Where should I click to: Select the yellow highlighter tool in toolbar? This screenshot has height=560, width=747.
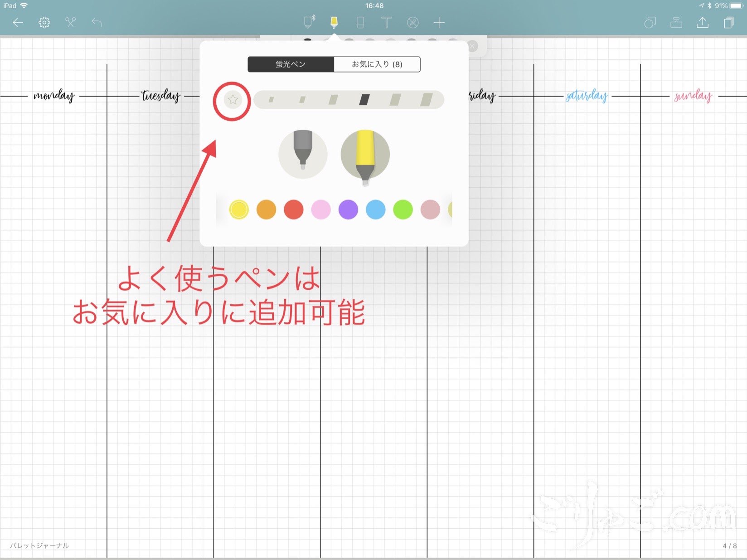tap(334, 22)
